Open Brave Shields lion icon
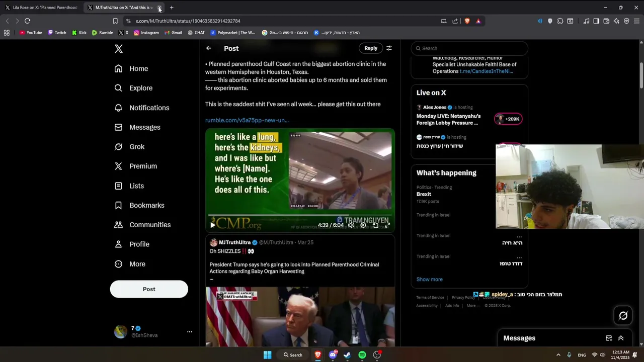The height and width of the screenshot is (362, 644). (x=467, y=21)
